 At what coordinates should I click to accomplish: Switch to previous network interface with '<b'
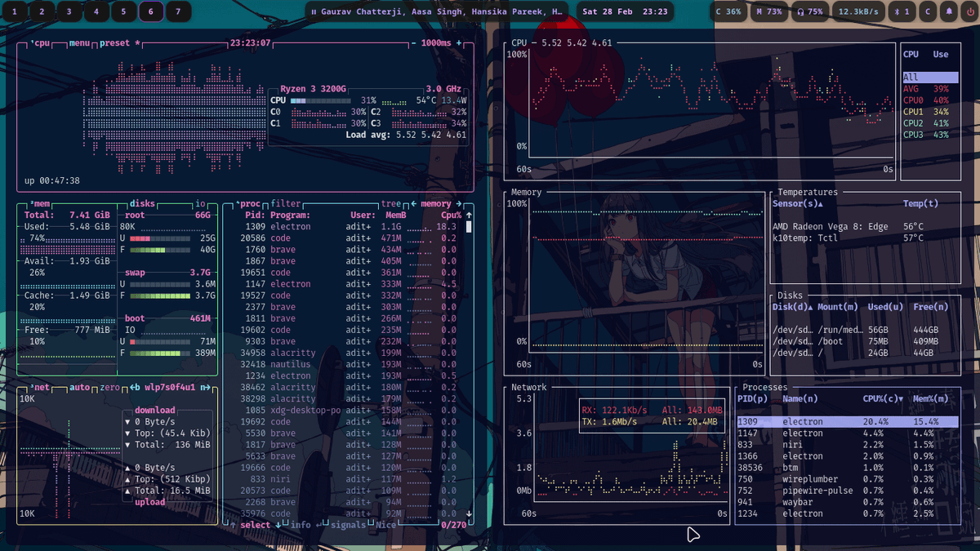[x=135, y=388]
